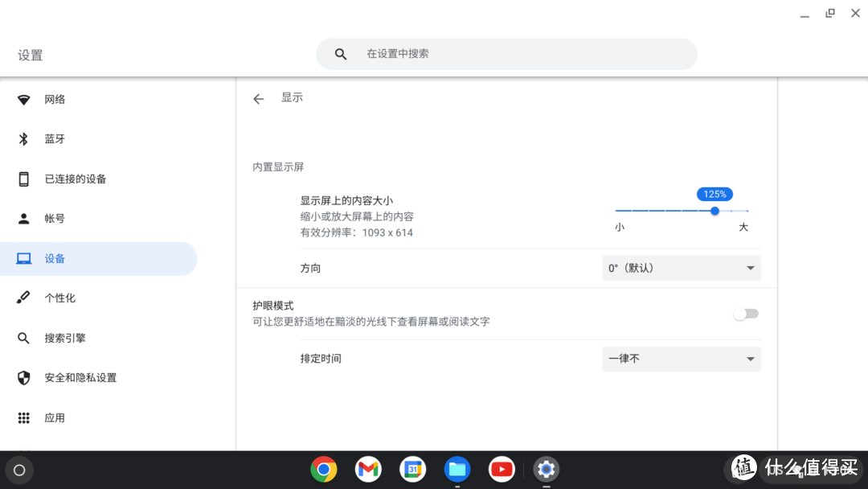This screenshot has height=489, width=868.
Task: Open Gmail from the taskbar
Action: pyautogui.click(x=368, y=469)
